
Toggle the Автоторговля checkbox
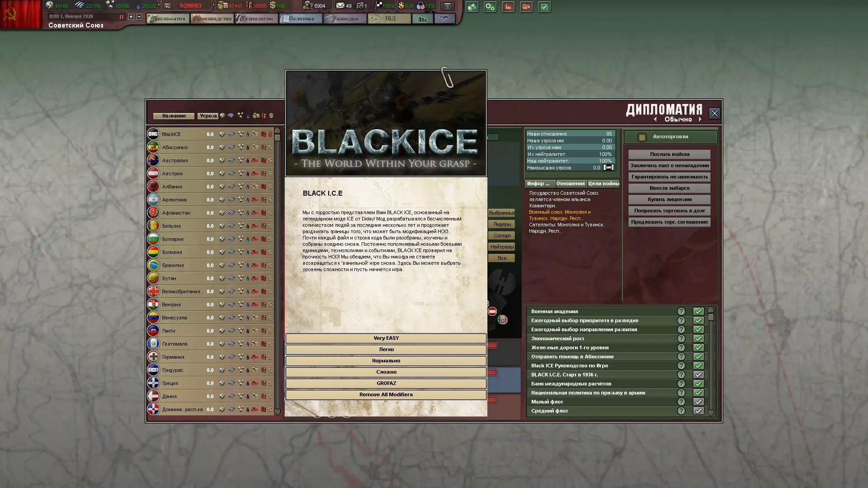coord(642,137)
